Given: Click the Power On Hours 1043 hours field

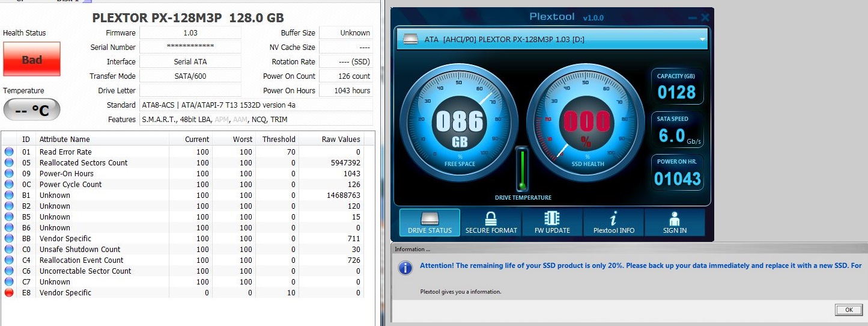Looking at the screenshot, I should [346, 91].
